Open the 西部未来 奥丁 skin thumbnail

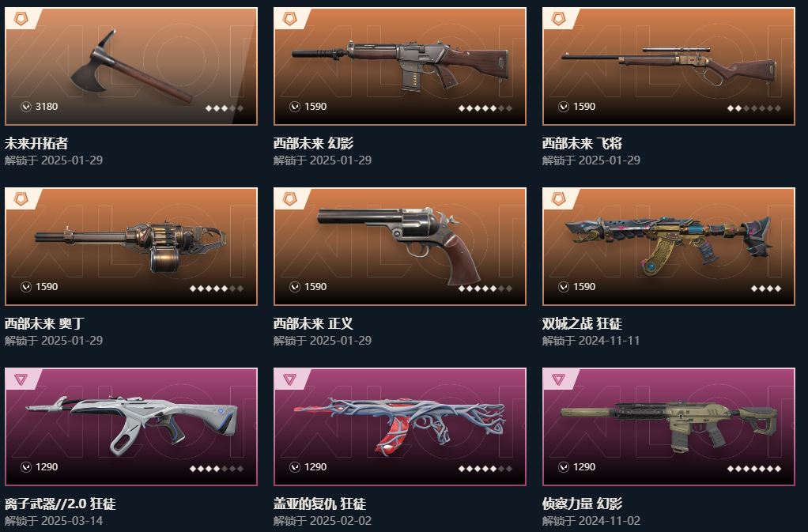coord(131,246)
